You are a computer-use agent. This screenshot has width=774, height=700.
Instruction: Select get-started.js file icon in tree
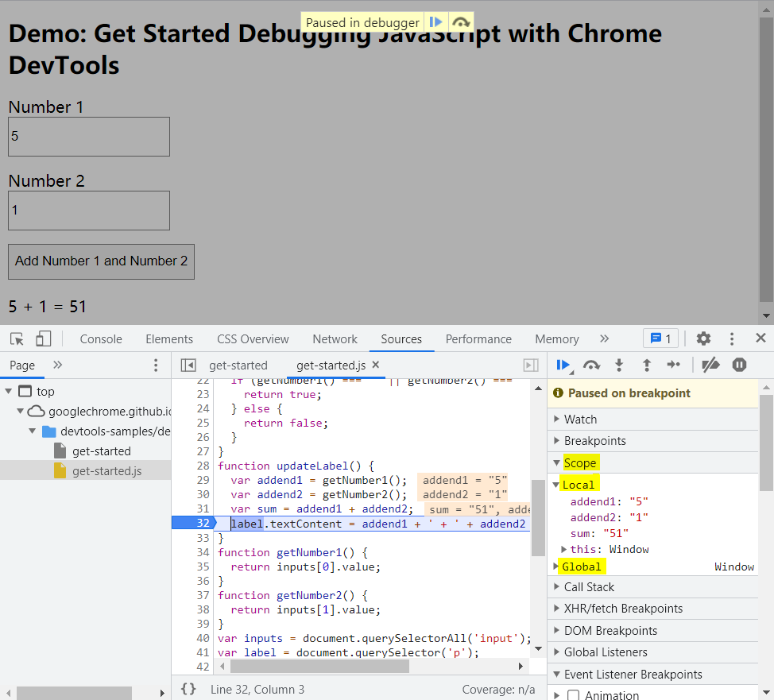click(60, 471)
